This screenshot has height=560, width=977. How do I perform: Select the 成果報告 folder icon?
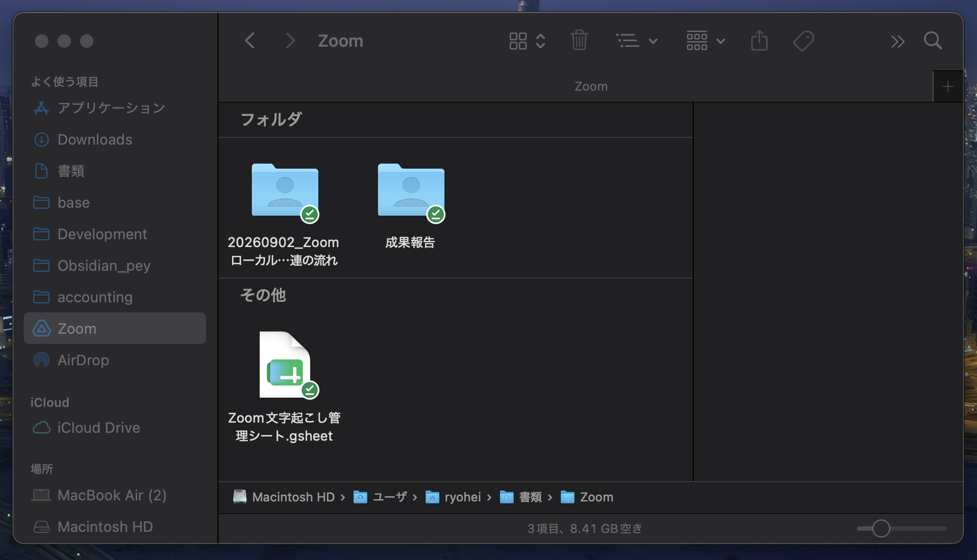[411, 190]
